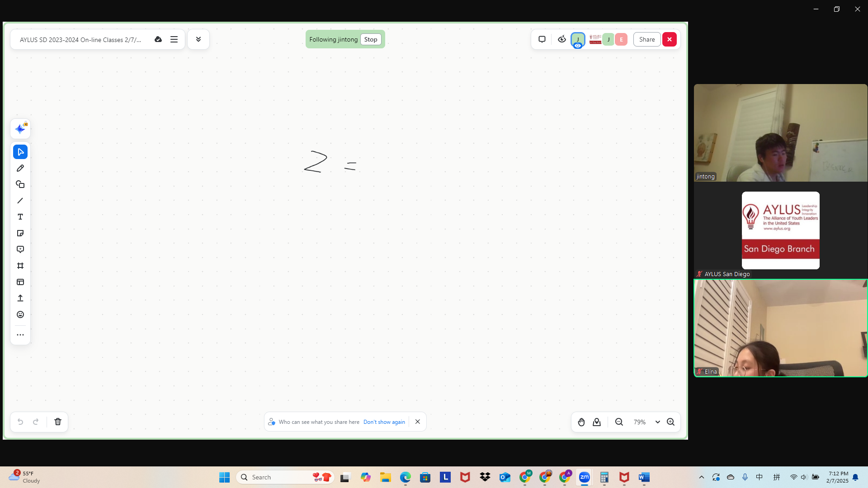868x488 pixels.
Task: Open the emoji and stickers tool
Action: (x=20, y=314)
